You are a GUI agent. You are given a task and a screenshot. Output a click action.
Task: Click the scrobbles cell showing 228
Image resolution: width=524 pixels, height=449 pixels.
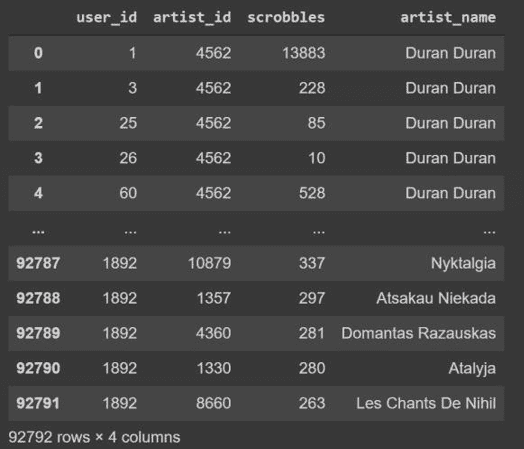point(312,88)
